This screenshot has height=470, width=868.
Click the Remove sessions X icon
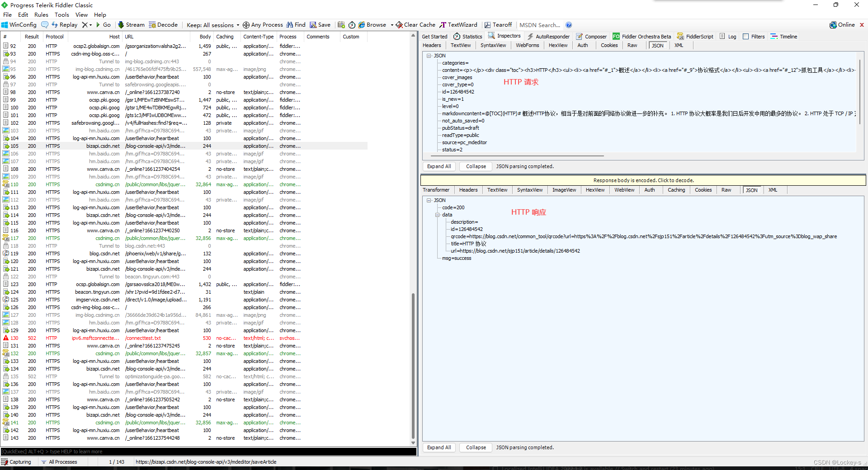click(x=85, y=25)
